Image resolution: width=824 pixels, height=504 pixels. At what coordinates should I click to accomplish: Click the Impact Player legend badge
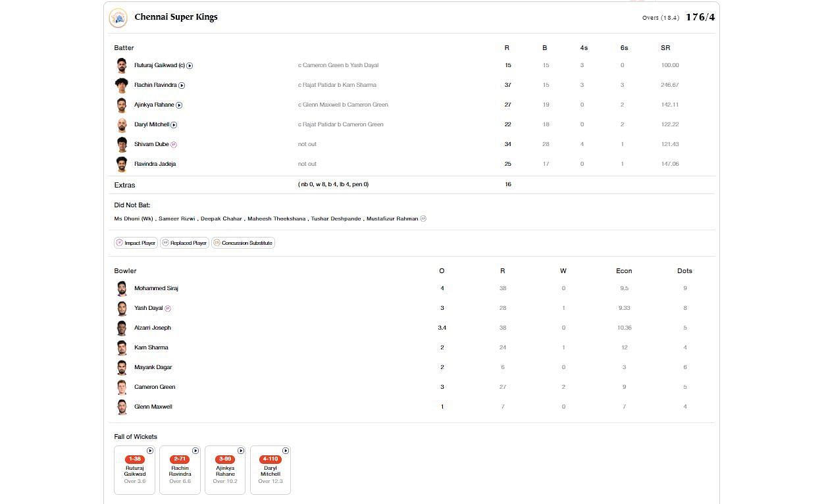click(136, 243)
